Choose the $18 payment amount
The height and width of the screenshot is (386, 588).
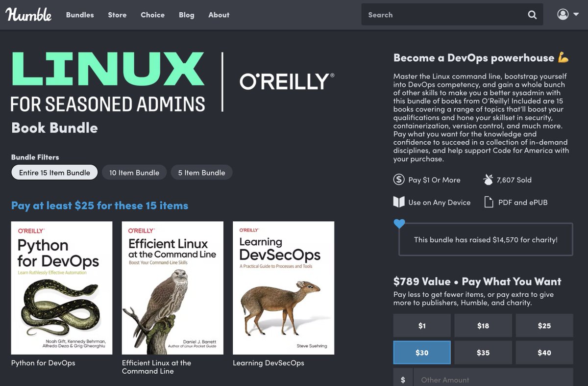(483, 326)
